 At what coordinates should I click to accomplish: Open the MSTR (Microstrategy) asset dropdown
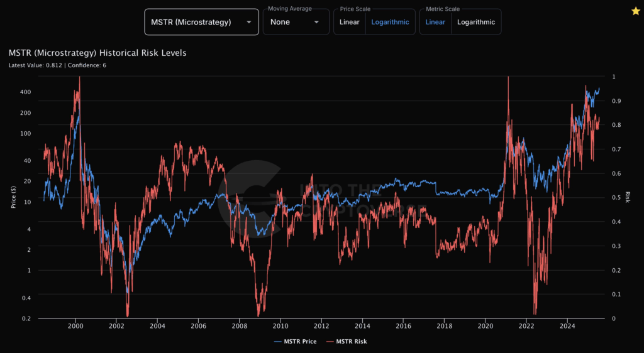202,22
